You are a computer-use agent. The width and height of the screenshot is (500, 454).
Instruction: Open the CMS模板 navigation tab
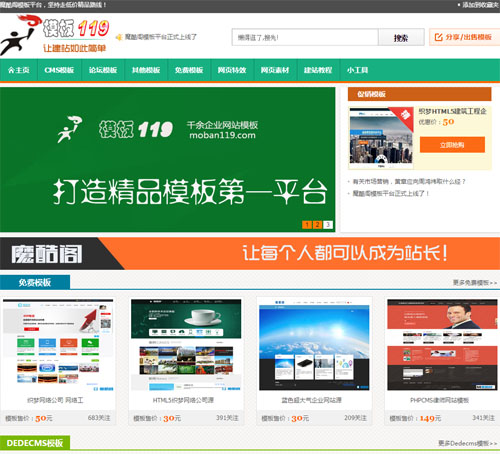(59, 70)
